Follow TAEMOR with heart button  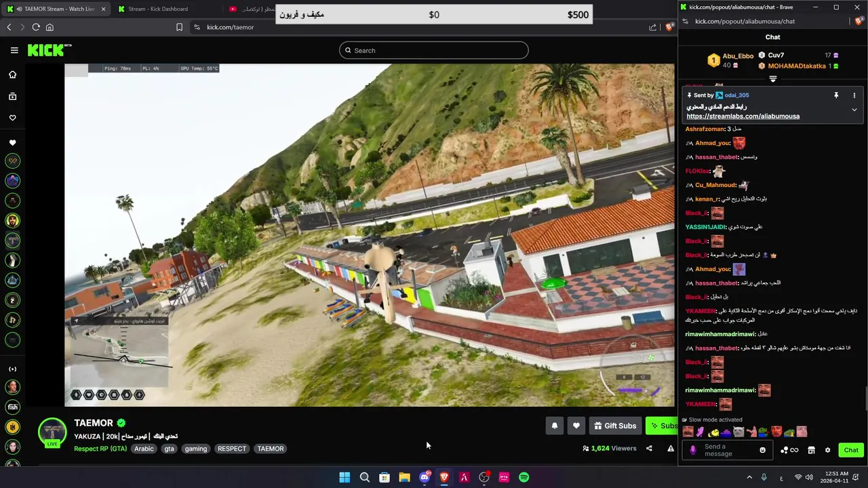(576, 426)
